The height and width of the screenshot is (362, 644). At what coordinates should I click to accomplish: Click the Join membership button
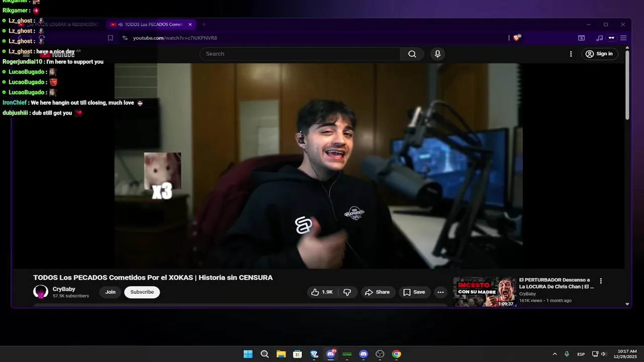click(110, 292)
